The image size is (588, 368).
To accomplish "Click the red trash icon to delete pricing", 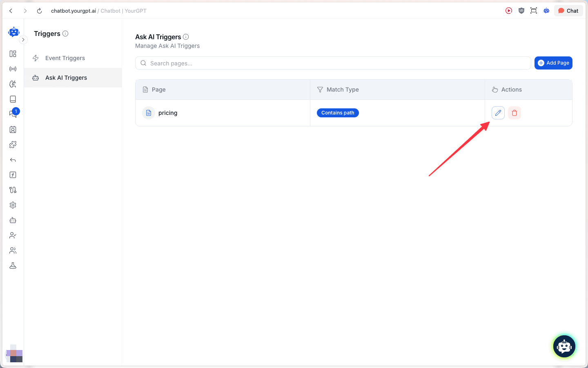I will (514, 112).
